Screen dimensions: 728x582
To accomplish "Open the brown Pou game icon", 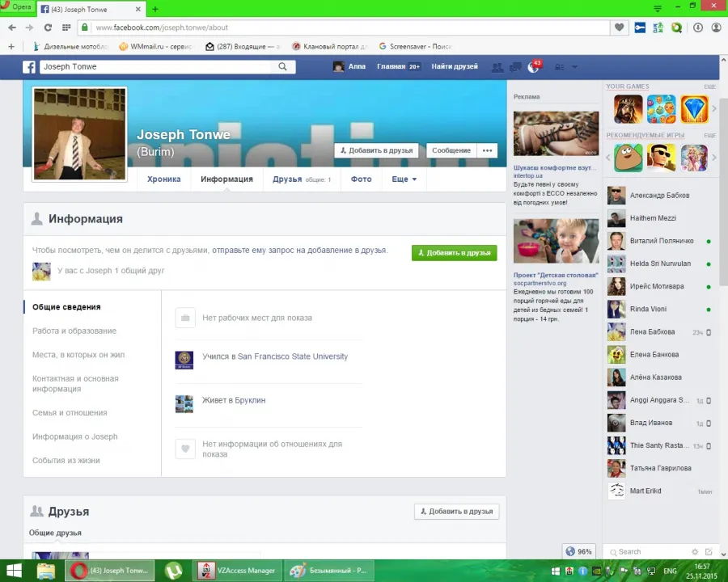I will coord(629,158).
